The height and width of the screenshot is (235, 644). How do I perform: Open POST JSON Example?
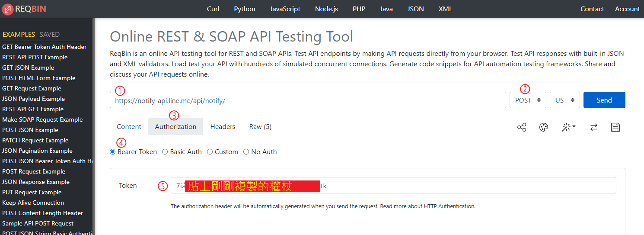click(30, 130)
